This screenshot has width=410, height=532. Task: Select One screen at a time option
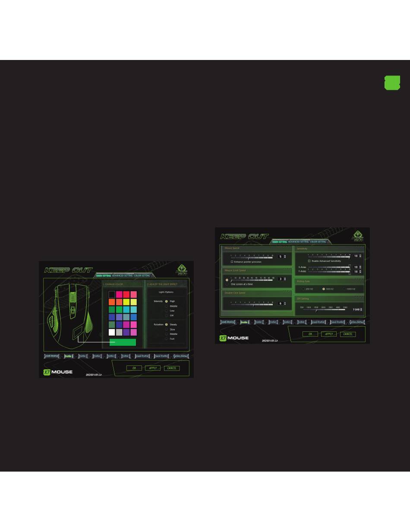point(227,284)
